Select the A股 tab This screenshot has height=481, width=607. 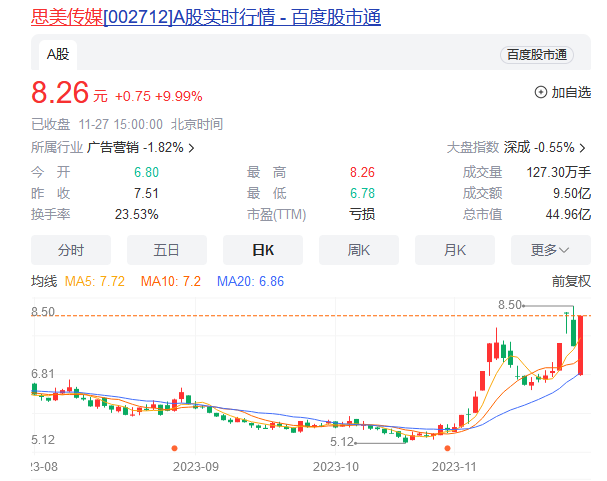[58, 55]
